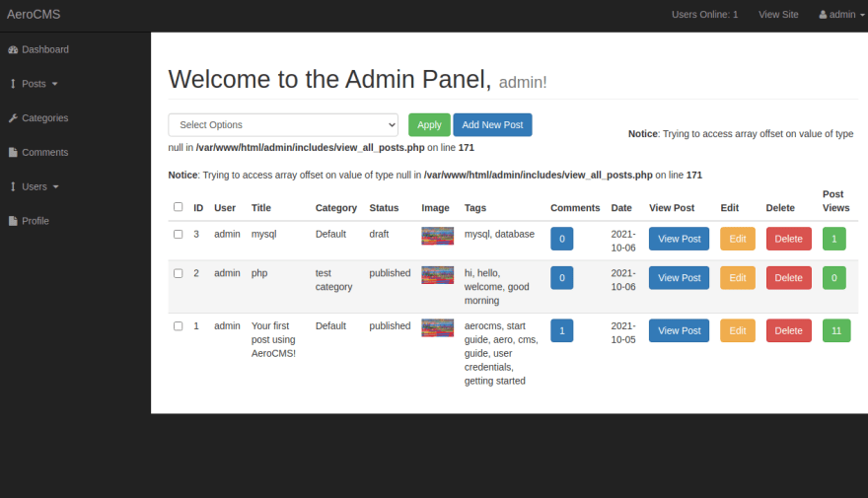Edit the php post
The height and width of the screenshot is (498, 868).
(738, 278)
